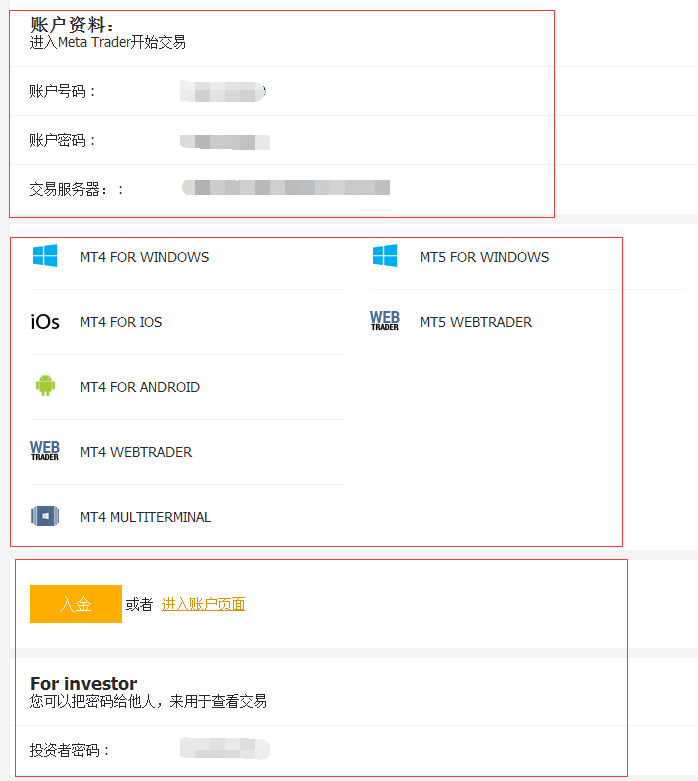The image size is (698, 781).
Task: Select the MT4 FOR ANDROID link
Action: click(x=140, y=387)
